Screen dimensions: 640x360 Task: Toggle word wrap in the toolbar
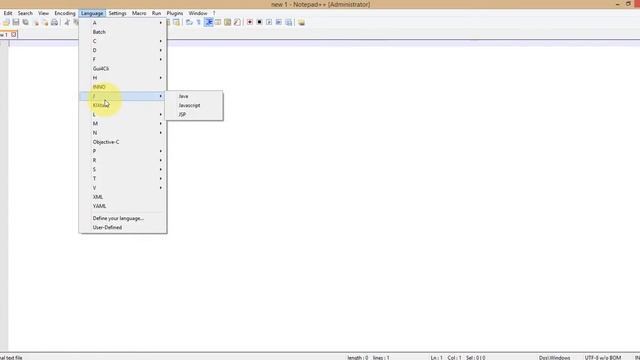(x=189, y=22)
